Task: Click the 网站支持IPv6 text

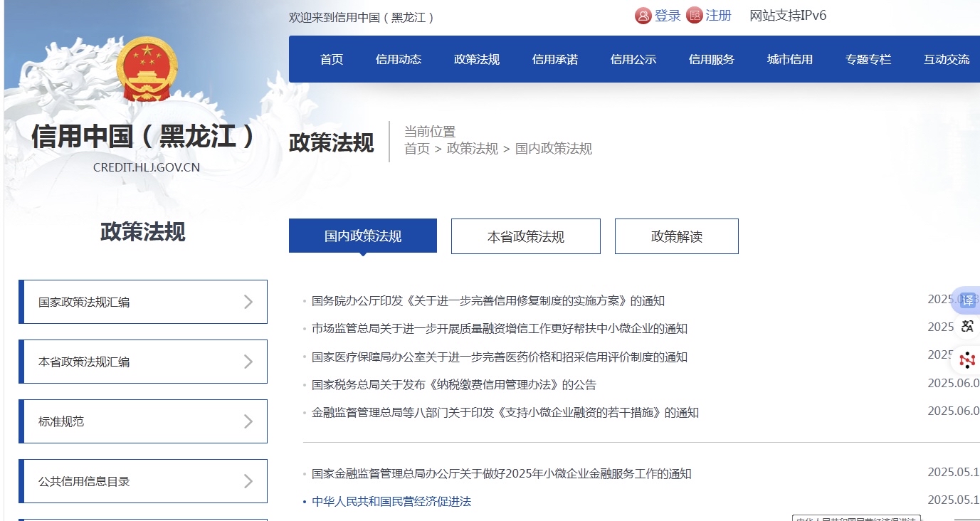Action: (x=788, y=16)
